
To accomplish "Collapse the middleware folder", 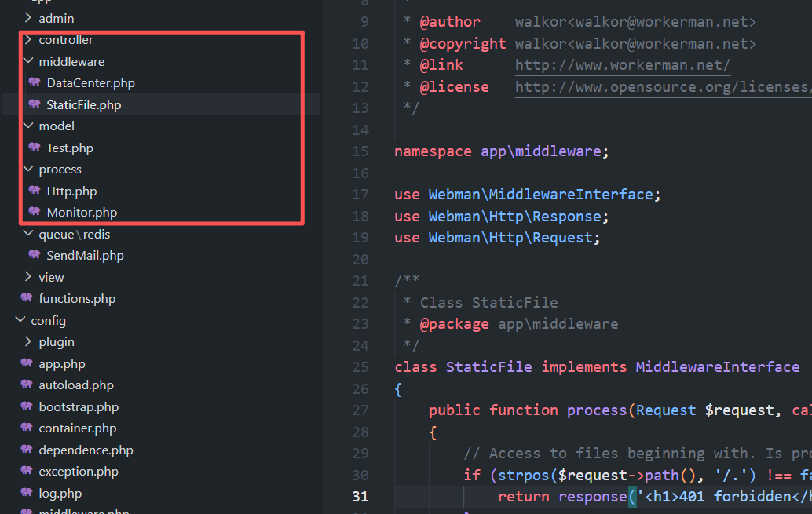I will click(x=28, y=61).
